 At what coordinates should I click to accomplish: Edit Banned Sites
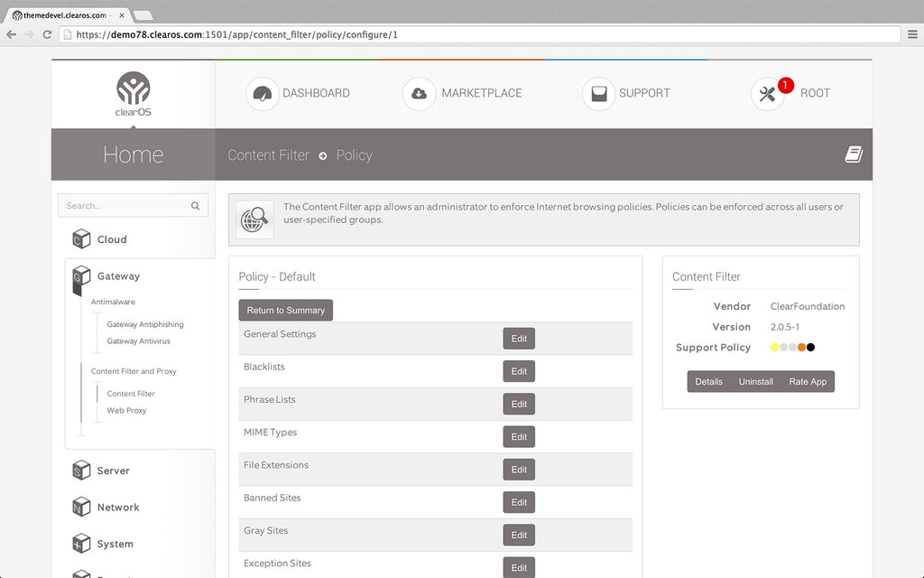click(519, 502)
